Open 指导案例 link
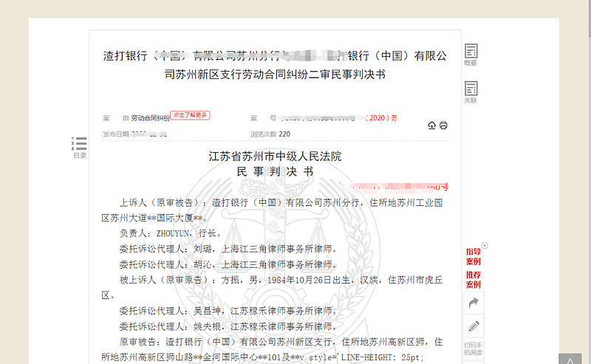Viewport: 591px width, 364px height. point(473,256)
